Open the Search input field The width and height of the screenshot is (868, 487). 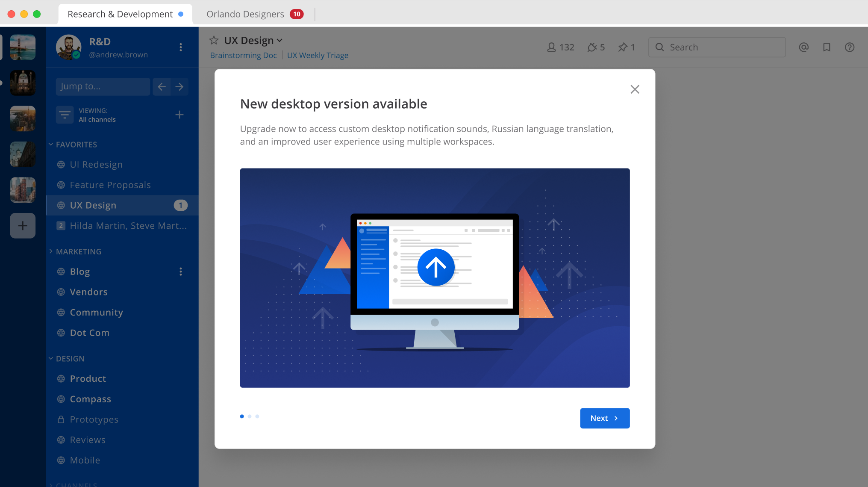click(718, 47)
